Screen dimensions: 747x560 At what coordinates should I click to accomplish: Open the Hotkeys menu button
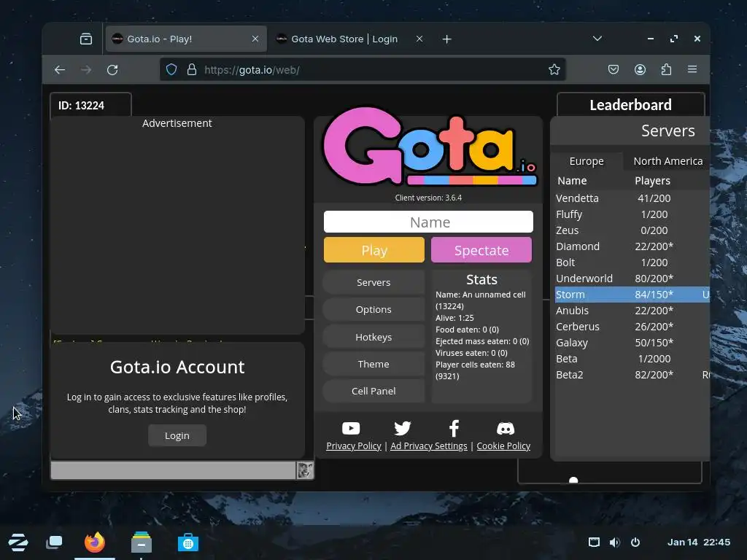[373, 337]
